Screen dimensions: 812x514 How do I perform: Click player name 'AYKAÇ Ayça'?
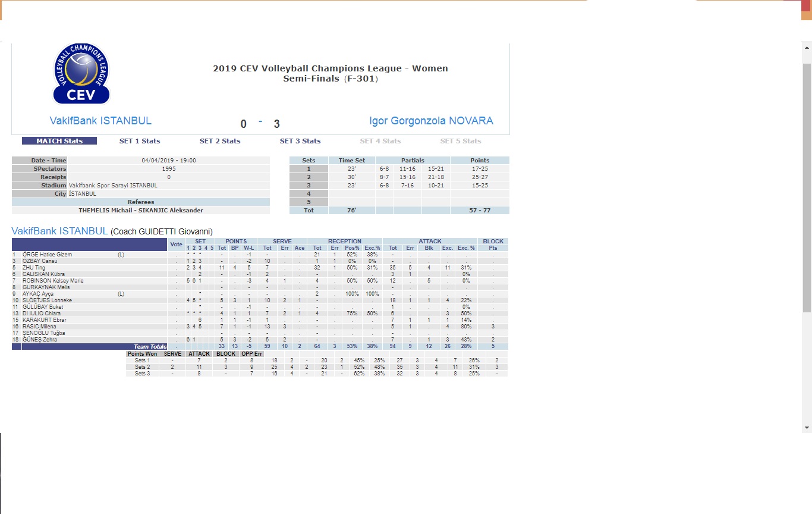pos(37,294)
